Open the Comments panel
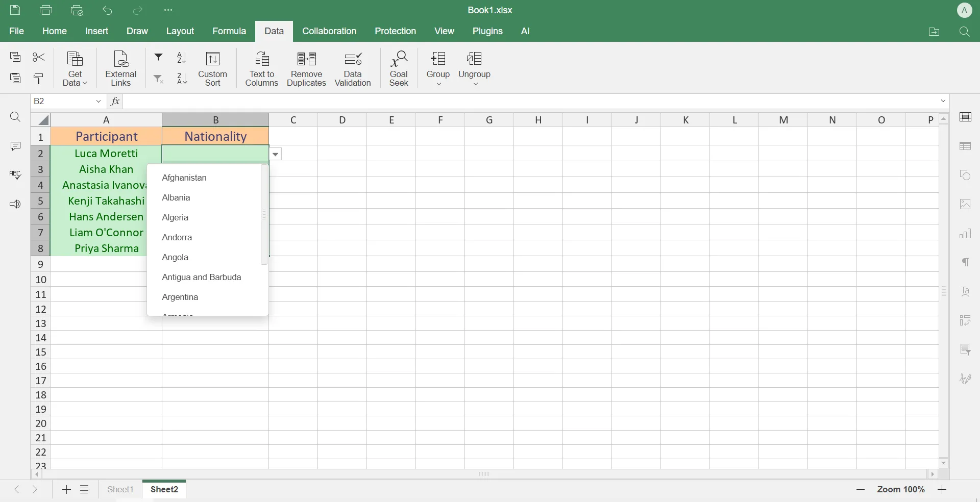The height and width of the screenshot is (502, 980). coord(15,146)
